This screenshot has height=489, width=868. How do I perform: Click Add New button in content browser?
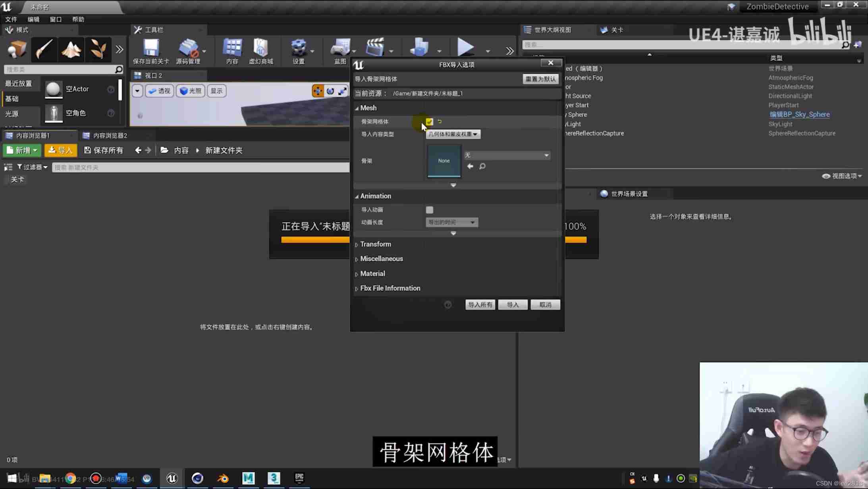pyautogui.click(x=22, y=150)
